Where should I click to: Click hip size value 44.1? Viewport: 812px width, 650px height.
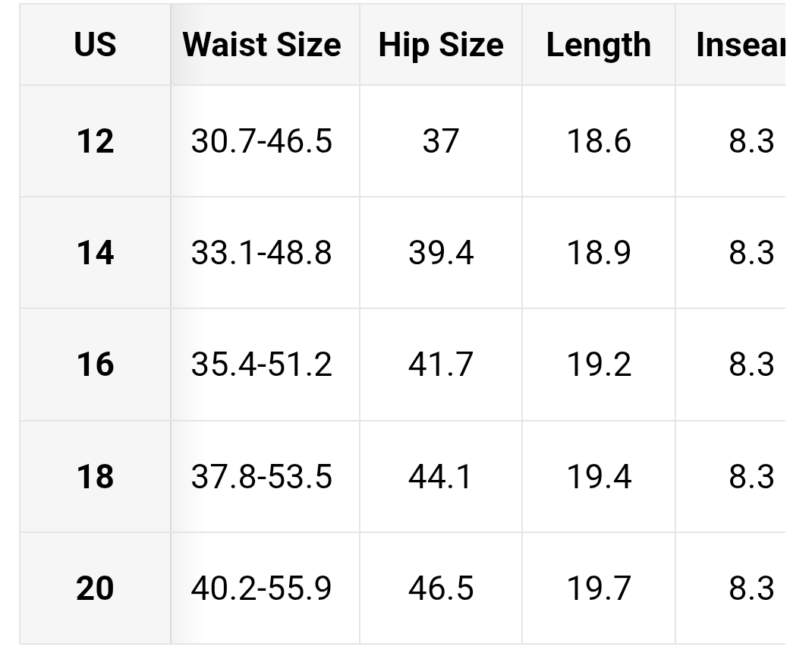click(441, 477)
